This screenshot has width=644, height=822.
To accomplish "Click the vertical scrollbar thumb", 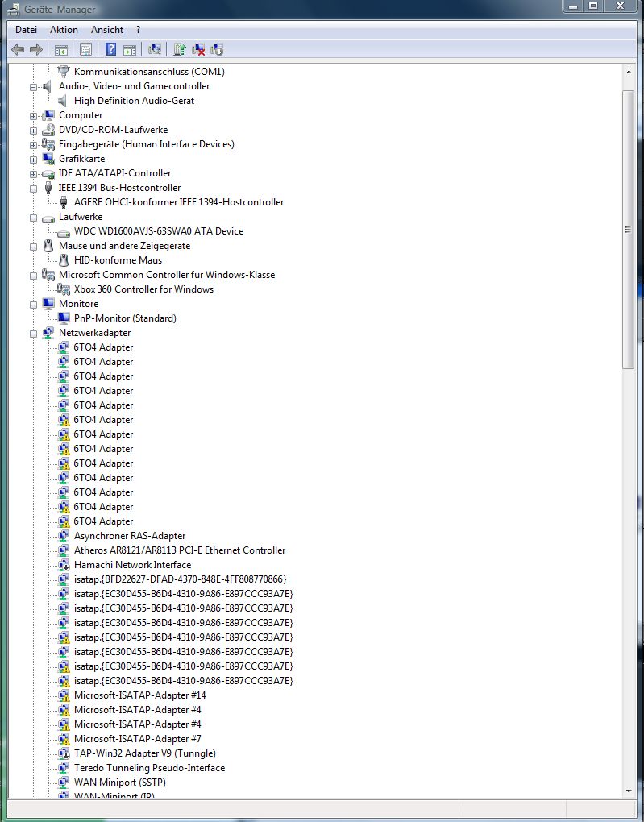I will (628, 230).
